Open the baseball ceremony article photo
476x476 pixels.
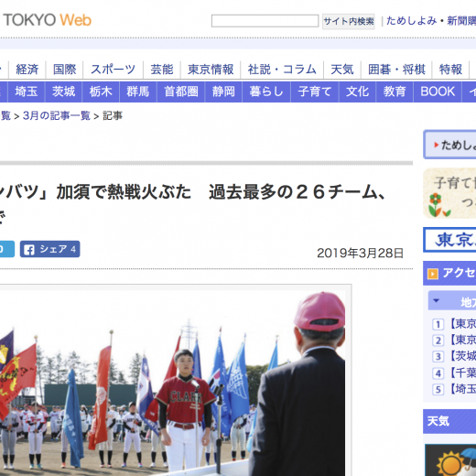(x=172, y=383)
